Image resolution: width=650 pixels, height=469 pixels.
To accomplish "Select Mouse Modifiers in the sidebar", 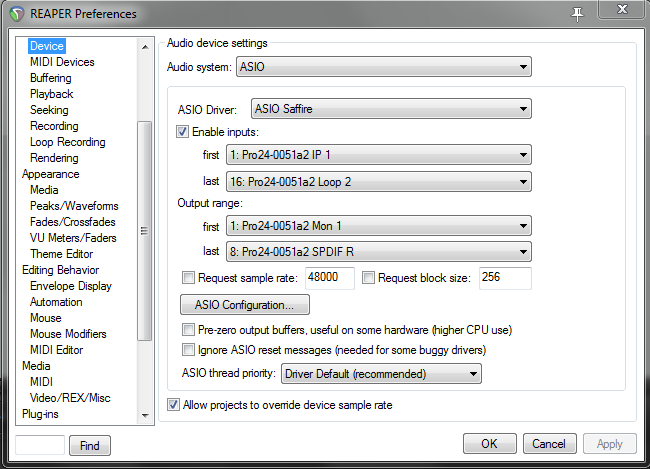I will click(x=68, y=334).
